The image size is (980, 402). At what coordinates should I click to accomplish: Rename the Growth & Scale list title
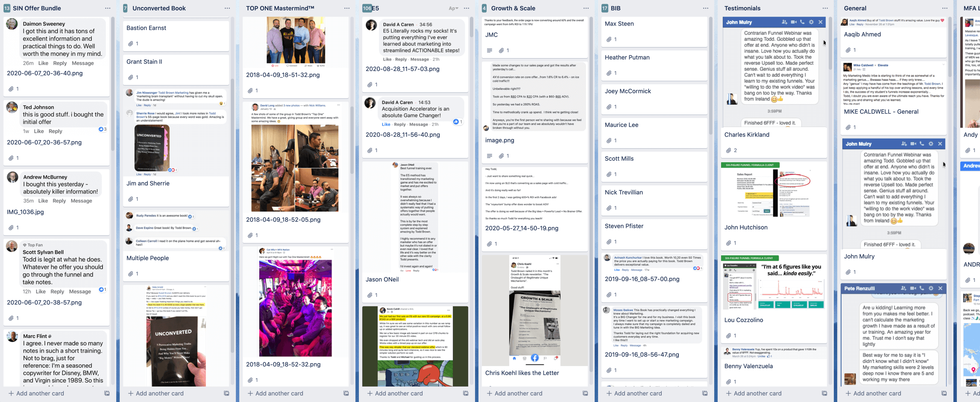tap(513, 8)
